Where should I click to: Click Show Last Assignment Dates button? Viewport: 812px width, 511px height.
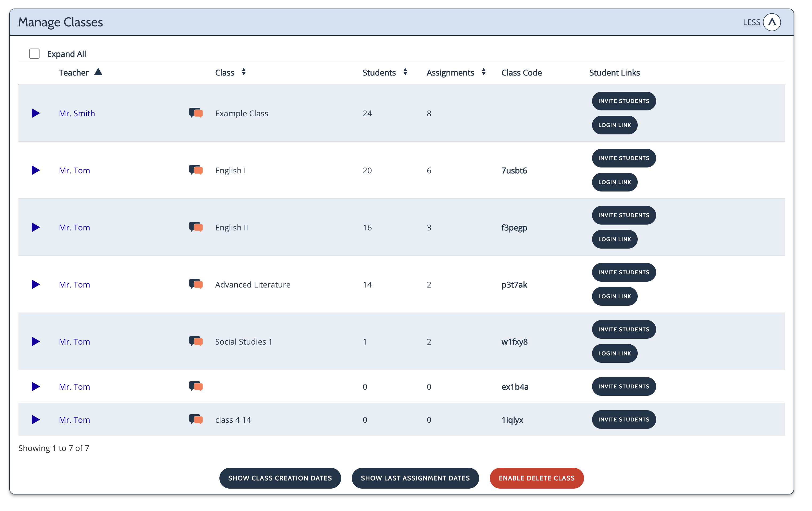pyautogui.click(x=415, y=478)
